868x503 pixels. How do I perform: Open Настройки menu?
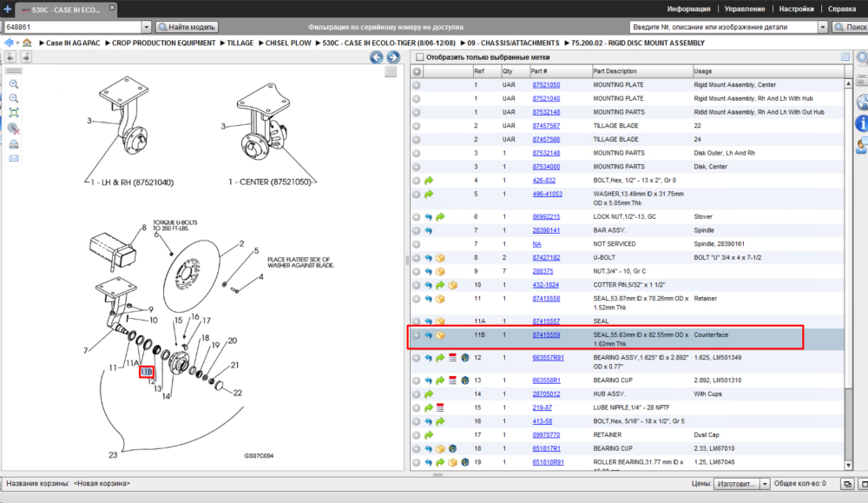(x=796, y=9)
